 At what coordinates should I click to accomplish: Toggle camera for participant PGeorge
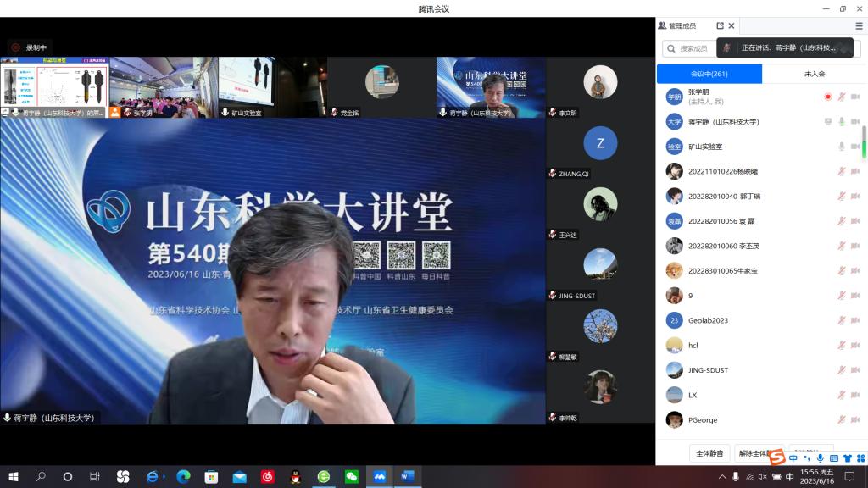pyautogui.click(x=854, y=420)
